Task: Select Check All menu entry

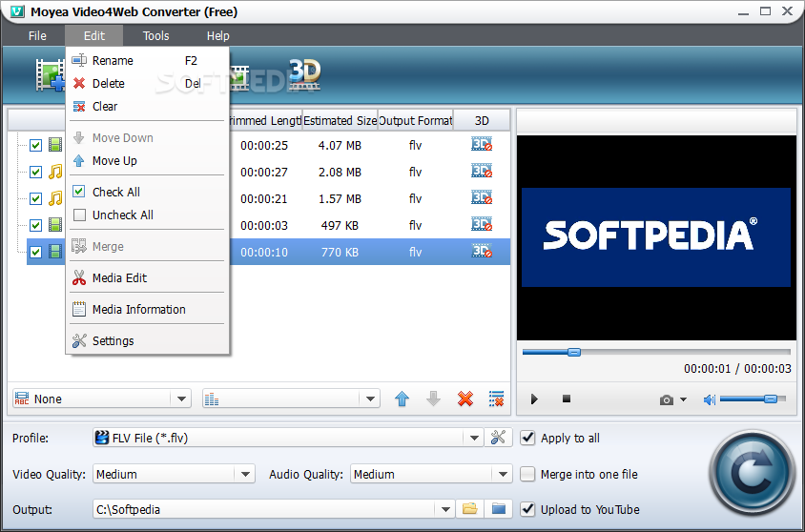Action: (x=147, y=192)
